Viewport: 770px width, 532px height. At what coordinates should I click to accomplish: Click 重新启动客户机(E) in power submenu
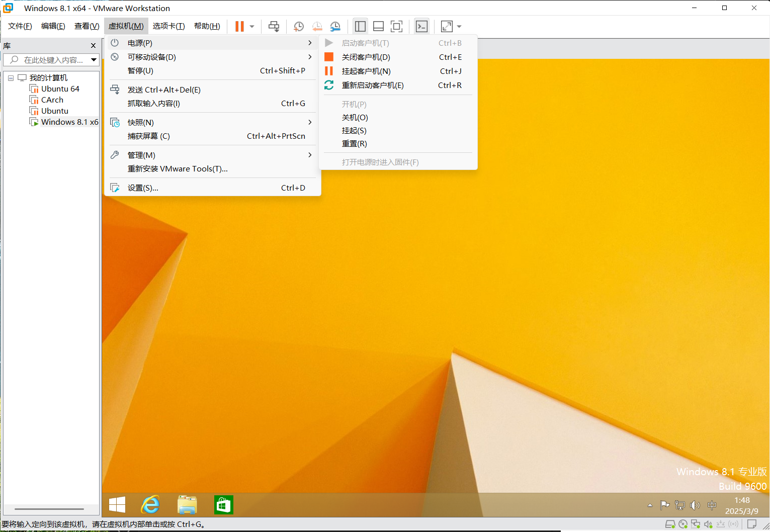[398, 85]
